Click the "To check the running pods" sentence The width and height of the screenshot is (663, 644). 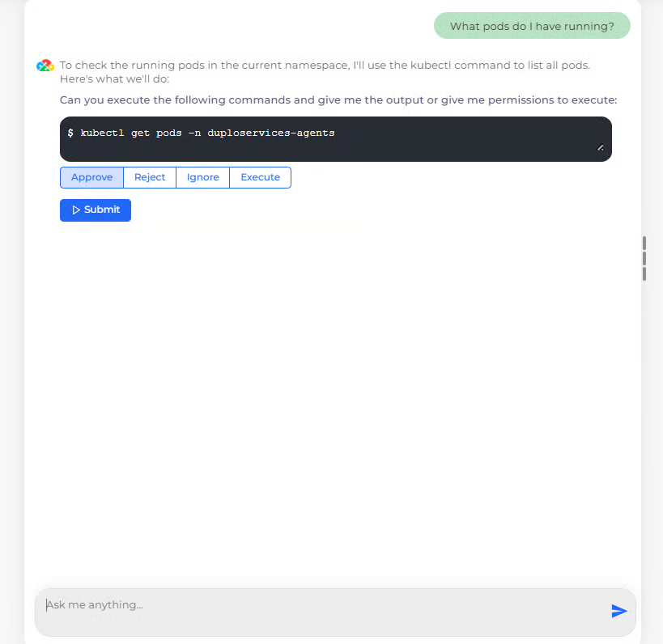click(x=325, y=66)
